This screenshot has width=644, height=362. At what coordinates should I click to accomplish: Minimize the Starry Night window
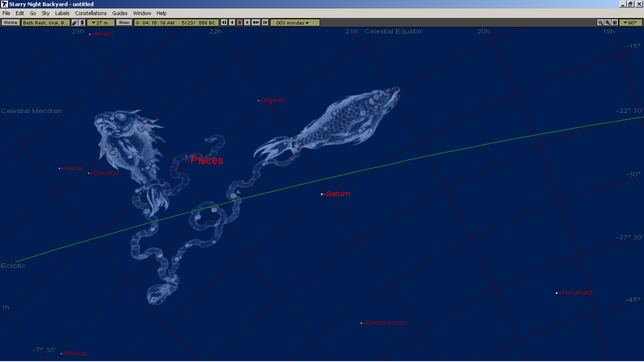(x=623, y=4)
